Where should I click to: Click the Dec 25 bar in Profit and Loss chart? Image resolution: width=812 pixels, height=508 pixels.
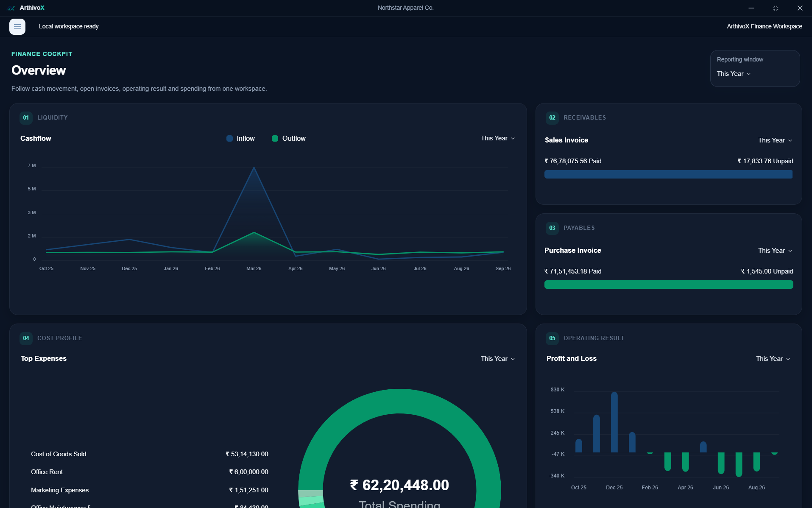(614, 422)
